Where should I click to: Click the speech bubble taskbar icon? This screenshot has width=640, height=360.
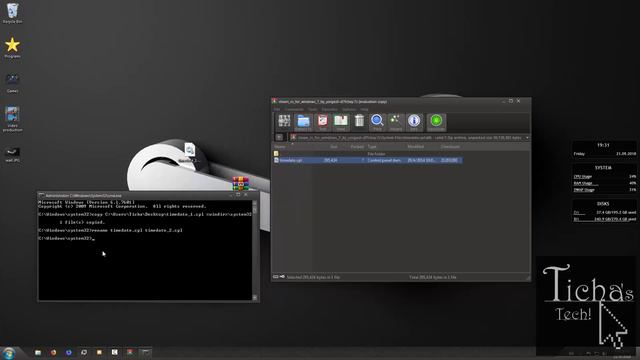(x=84, y=352)
